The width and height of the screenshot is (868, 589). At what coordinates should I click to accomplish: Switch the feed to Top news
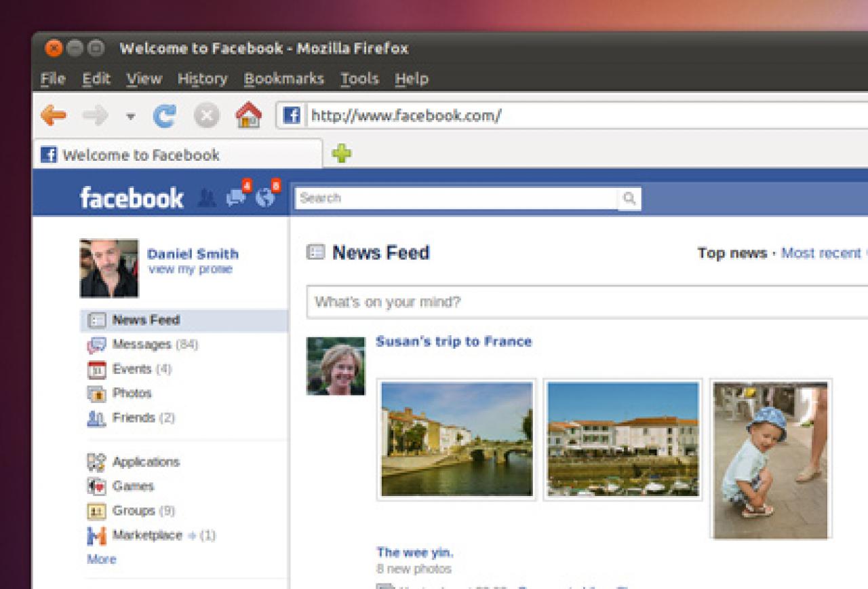click(732, 253)
